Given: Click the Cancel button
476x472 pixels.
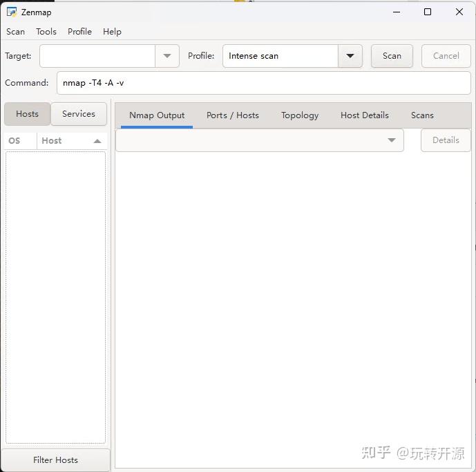Looking at the screenshot, I should tap(446, 56).
